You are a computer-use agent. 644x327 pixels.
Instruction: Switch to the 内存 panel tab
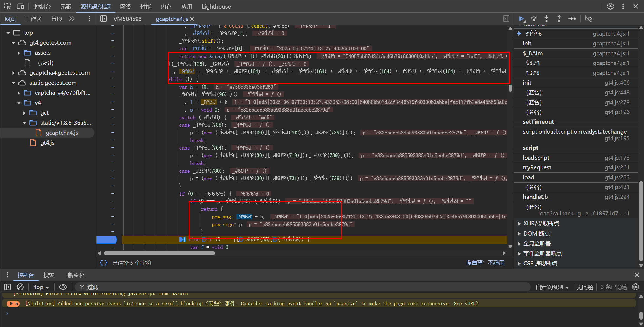[x=166, y=6]
